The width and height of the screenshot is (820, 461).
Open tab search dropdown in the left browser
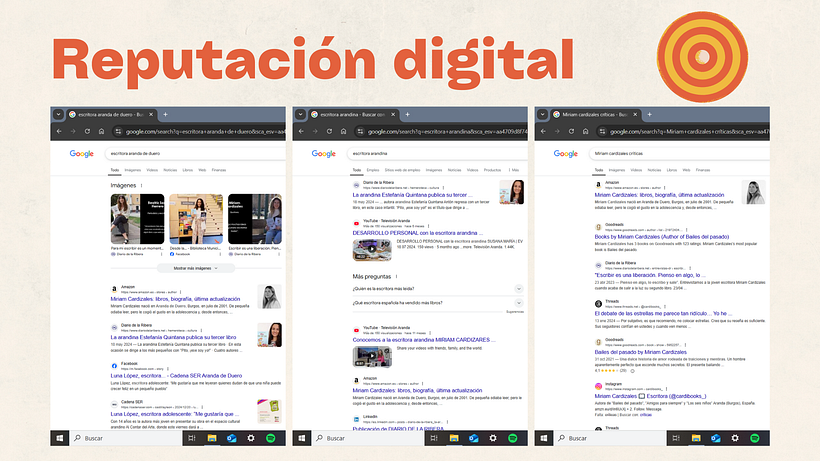(x=58, y=115)
